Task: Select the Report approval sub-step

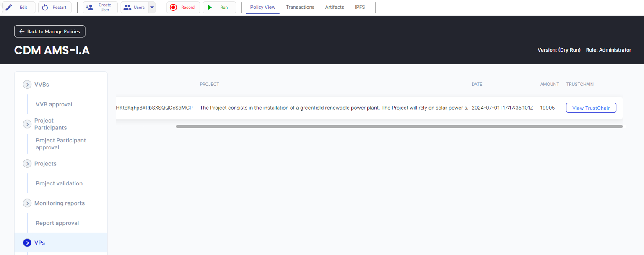Action: (x=57, y=223)
